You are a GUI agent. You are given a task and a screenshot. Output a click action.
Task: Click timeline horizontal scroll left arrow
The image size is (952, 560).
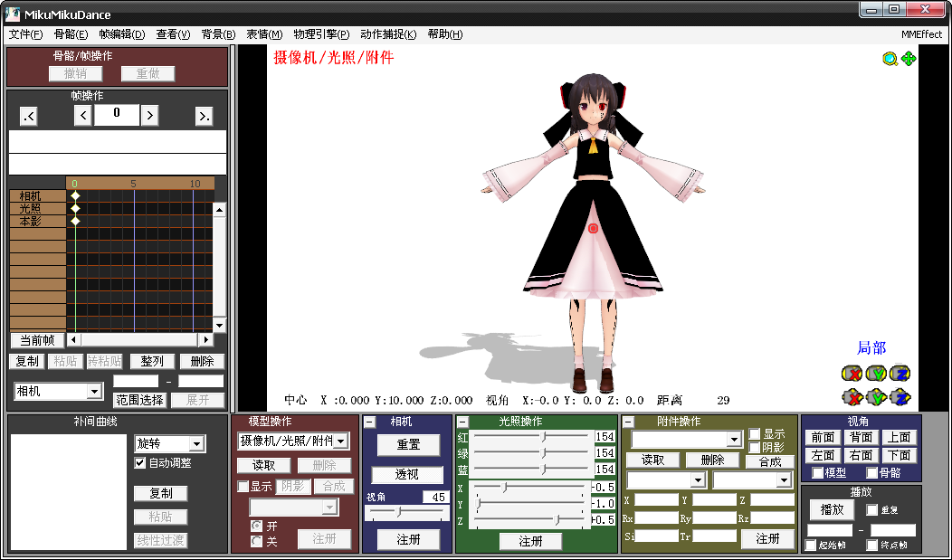(x=73, y=340)
